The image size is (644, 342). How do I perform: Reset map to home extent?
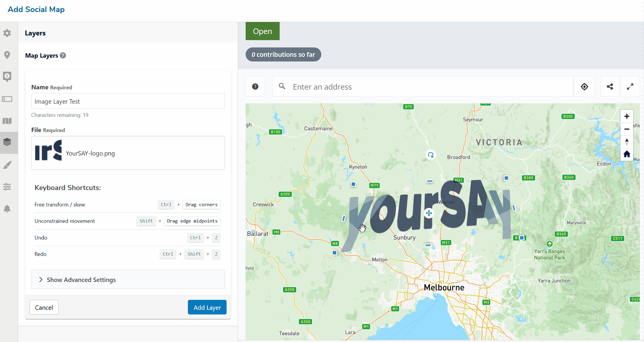click(x=627, y=154)
